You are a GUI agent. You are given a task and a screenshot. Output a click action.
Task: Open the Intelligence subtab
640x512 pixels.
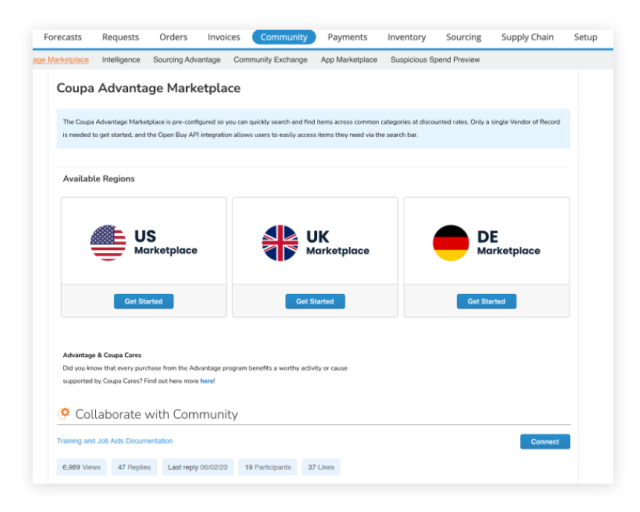click(121, 60)
